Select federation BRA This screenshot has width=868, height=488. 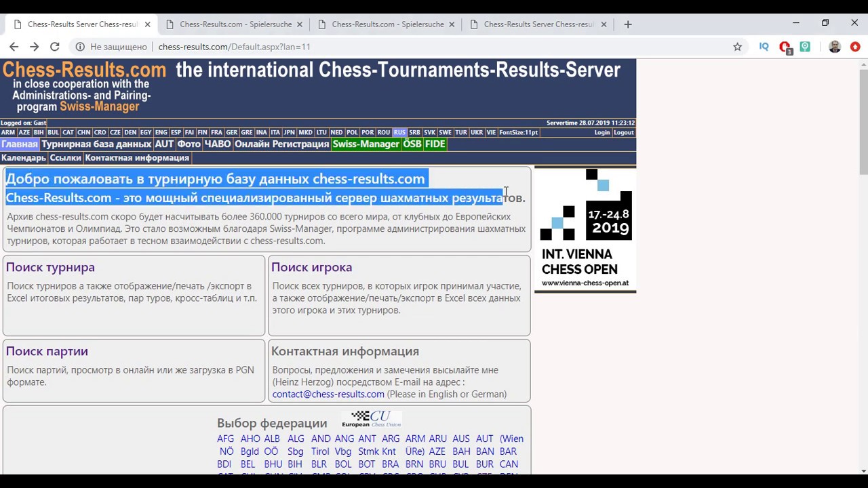391,464
